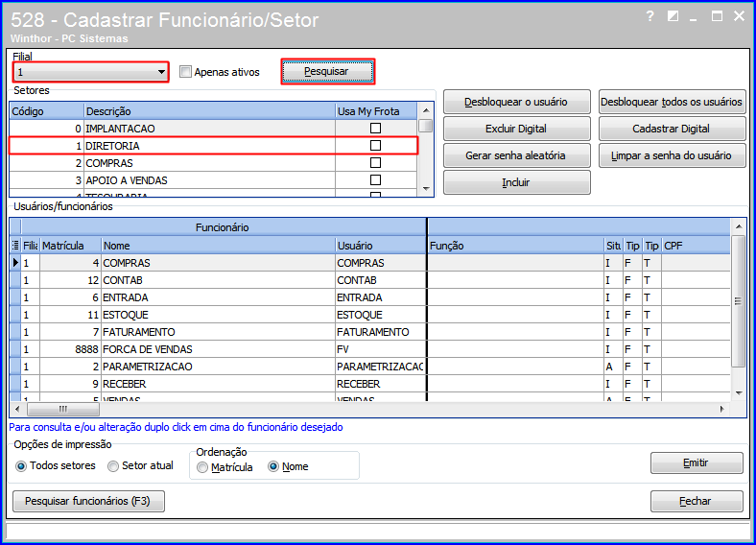Select the FORCA DE VENDAS employee row
756x545 pixels.
[x=369, y=349]
